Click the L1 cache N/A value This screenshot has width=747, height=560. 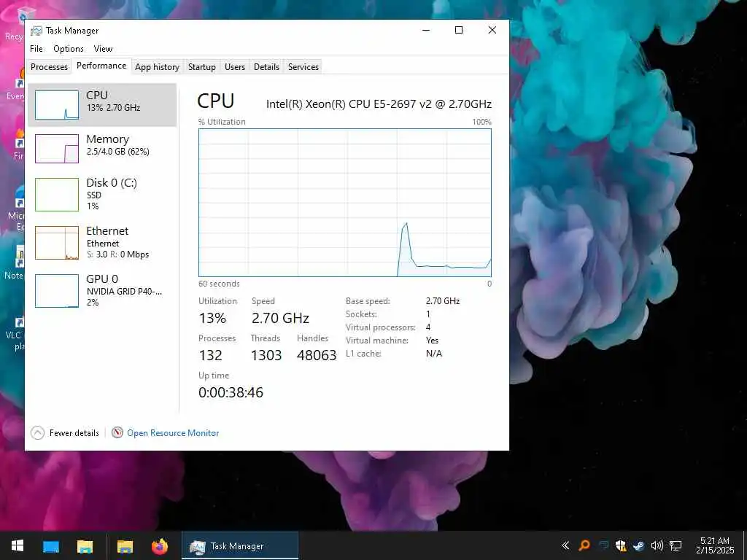click(434, 354)
